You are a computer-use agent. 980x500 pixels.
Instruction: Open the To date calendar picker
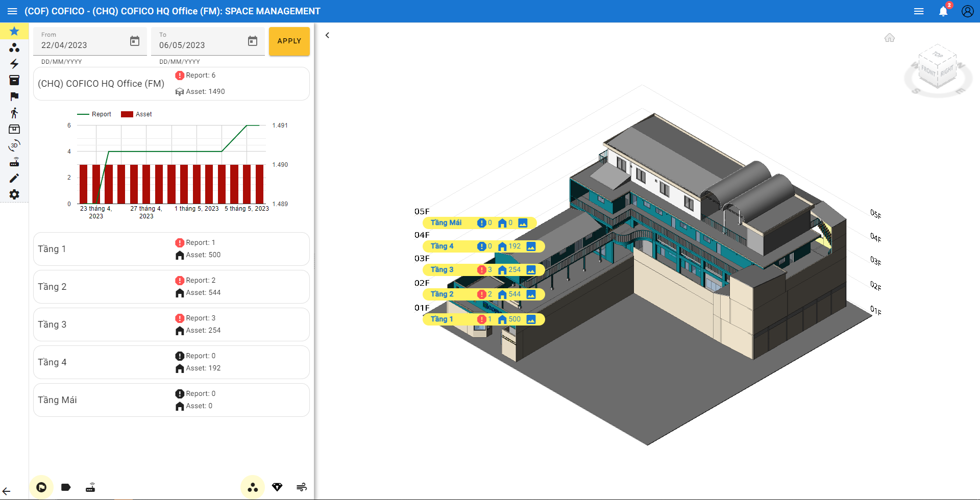[253, 41]
